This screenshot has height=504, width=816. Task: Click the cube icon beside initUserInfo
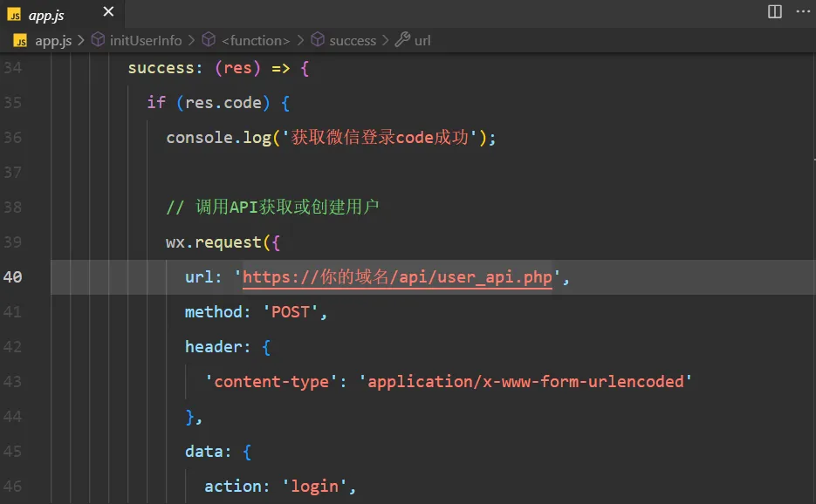(x=98, y=40)
